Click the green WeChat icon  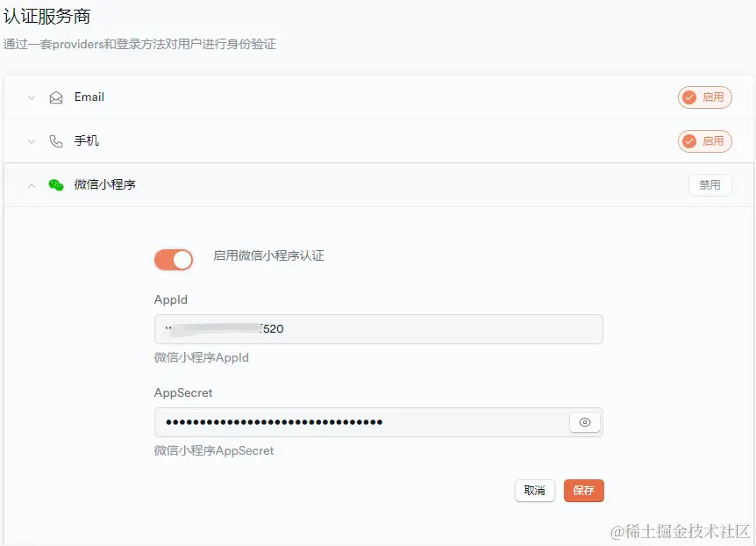coord(56,185)
